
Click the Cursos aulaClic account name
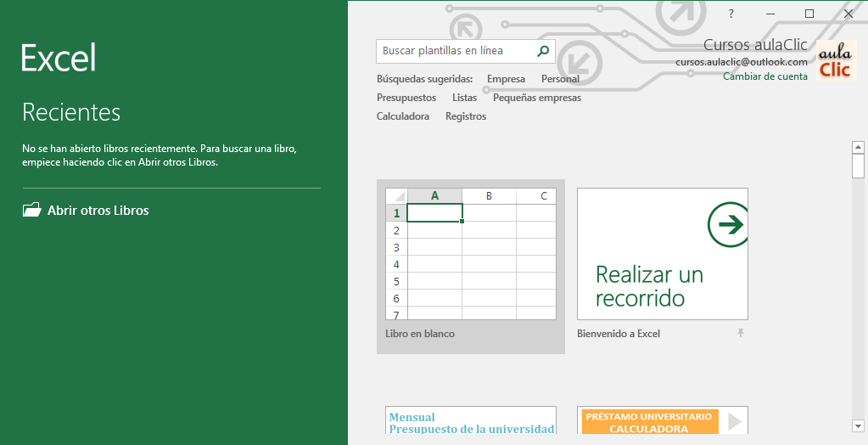[x=755, y=45]
